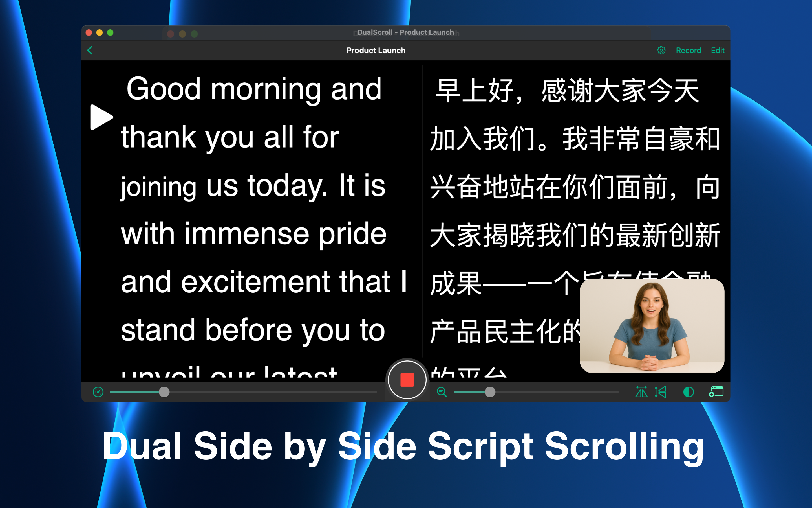This screenshot has width=812, height=508.
Task: Click the white play arrow marker
Action: 101,117
